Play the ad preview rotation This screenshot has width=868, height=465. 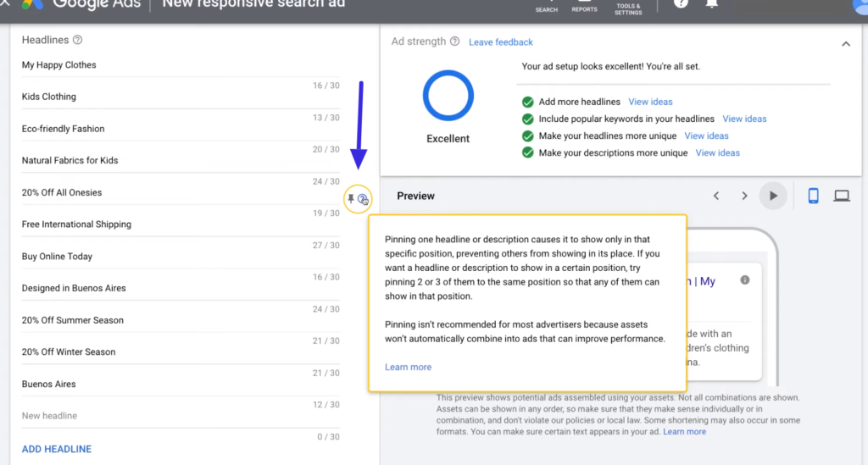coord(773,196)
